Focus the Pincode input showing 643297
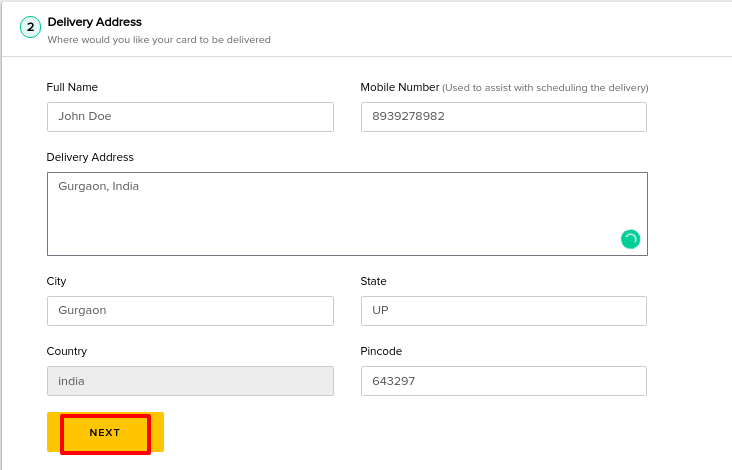732x470 pixels. (x=504, y=381)
